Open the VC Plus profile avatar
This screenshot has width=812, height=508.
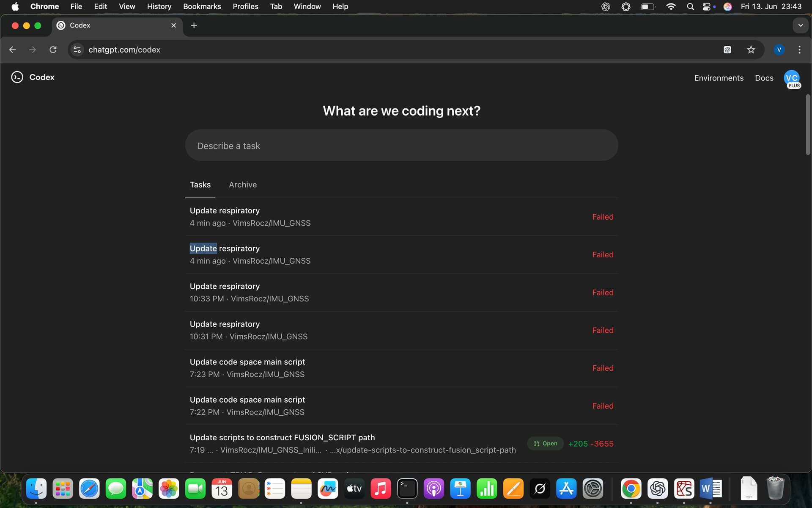point(792,78)
